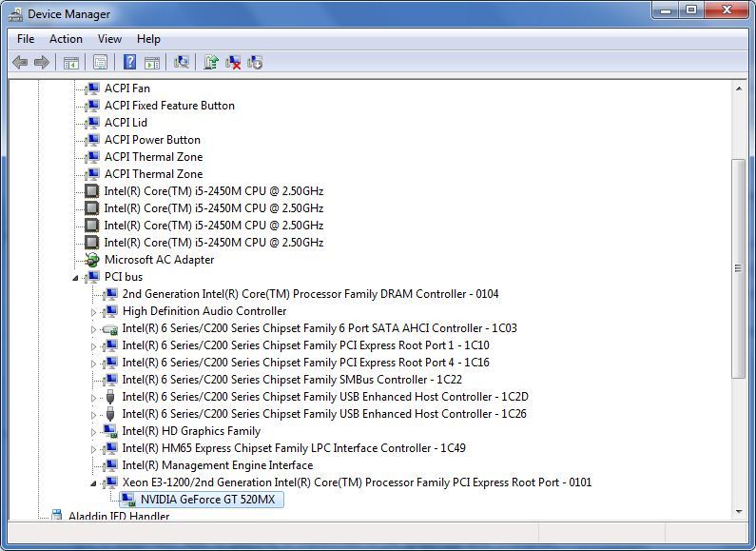Click the DRAM Controller 0104 device icon
Viewport: 756px width, 551px height.
point(110,294)
